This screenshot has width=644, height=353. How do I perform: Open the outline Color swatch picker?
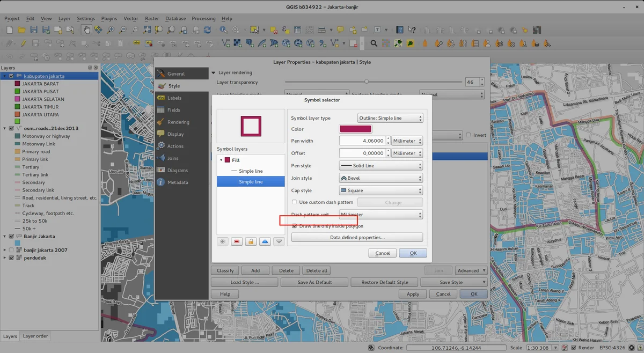pyautogui.click(x=355, y=129)
